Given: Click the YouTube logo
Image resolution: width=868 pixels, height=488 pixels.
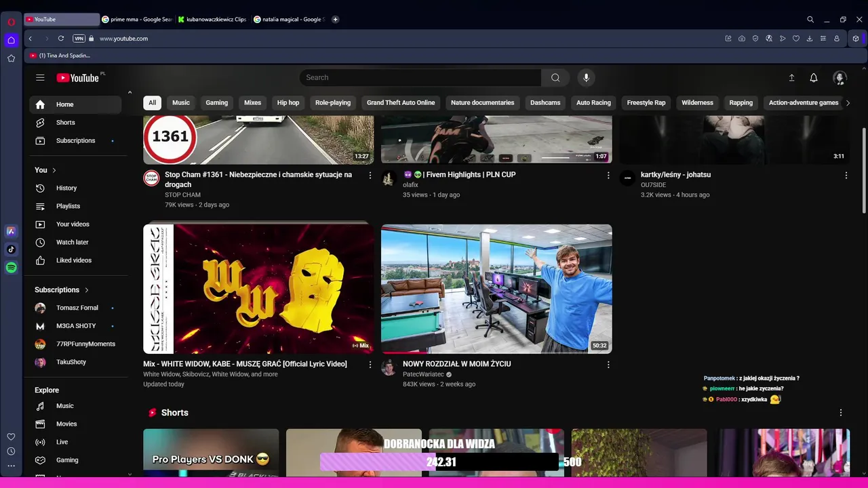Looking at the screenshot, I should click(x=78, y=78).
